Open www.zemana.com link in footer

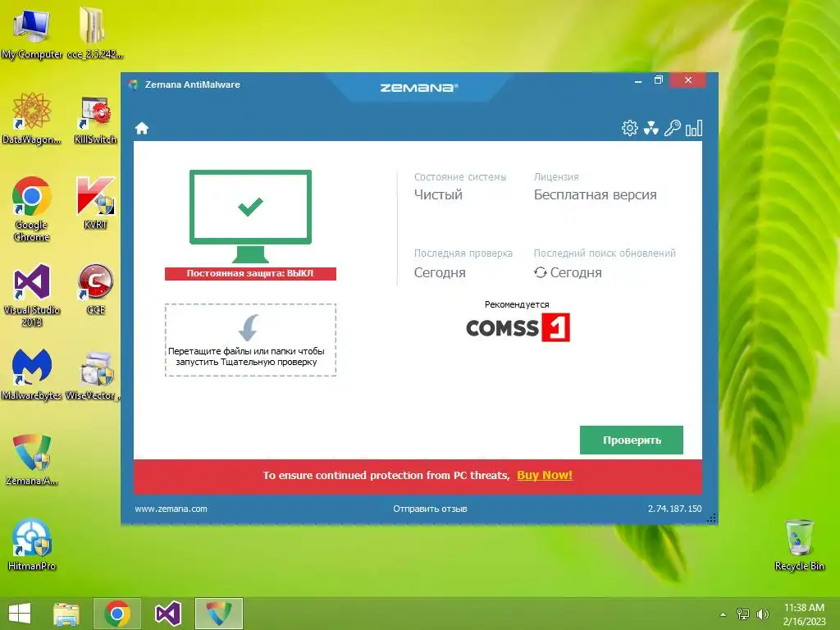(x=171, y=509)
